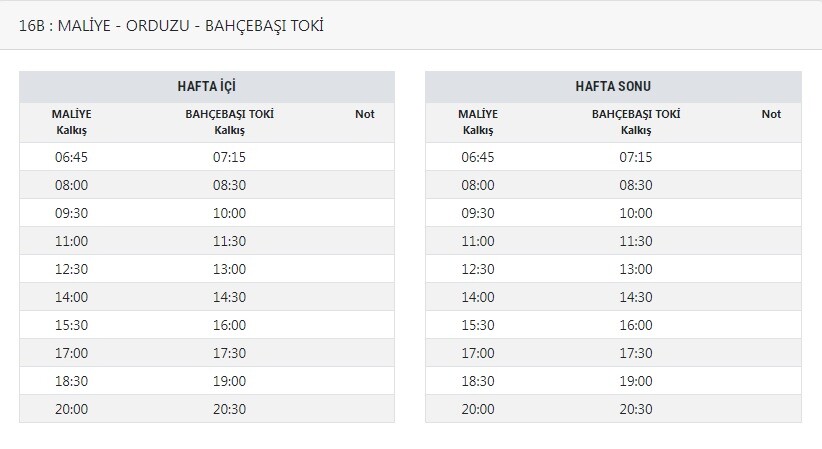
Task: Click the BAHÇEBAŞI TOKİ Kalkış header under HAFTA SONU
Action: point(636,122)
